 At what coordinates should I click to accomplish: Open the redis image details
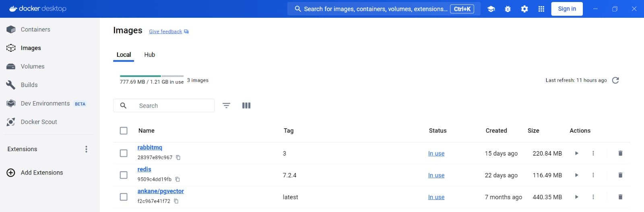(144, 169)
